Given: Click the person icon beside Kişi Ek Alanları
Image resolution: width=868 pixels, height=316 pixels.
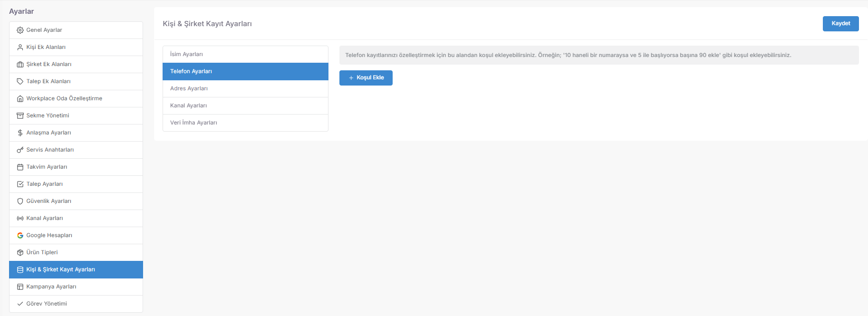Looking at the screenshot, I should [x=20, y=47].
